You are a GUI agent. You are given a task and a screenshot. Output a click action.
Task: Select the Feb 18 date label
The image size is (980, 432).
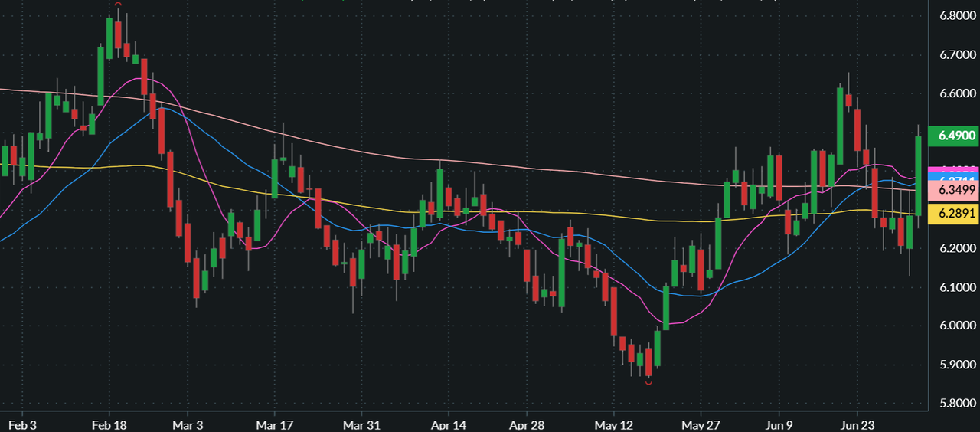(x=108, y=424)
